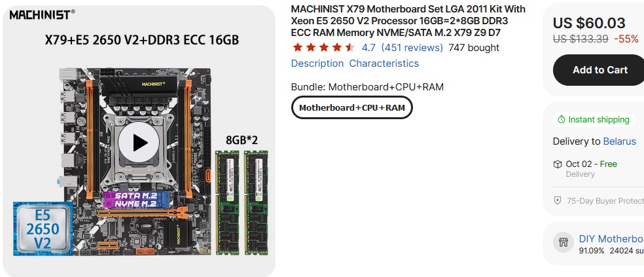Click the delivery package box icon
This screenshot has height=277, width=644.
[x=558, y=164]
